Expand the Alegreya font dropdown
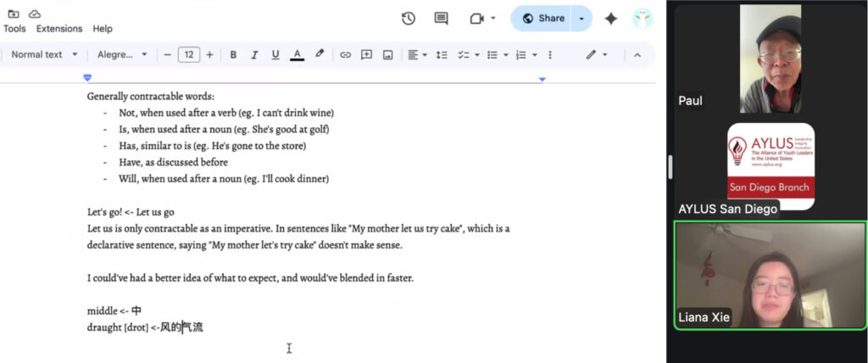The image size is (868, 363). pos(122,54)
